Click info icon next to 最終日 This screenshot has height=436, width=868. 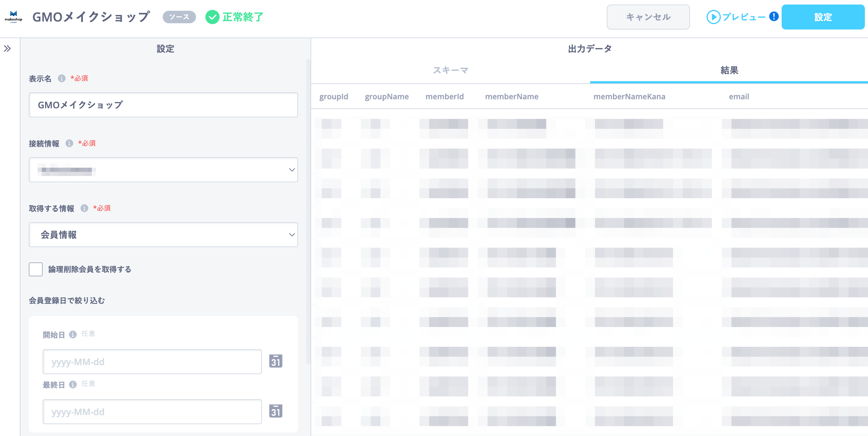click(73, 385)
